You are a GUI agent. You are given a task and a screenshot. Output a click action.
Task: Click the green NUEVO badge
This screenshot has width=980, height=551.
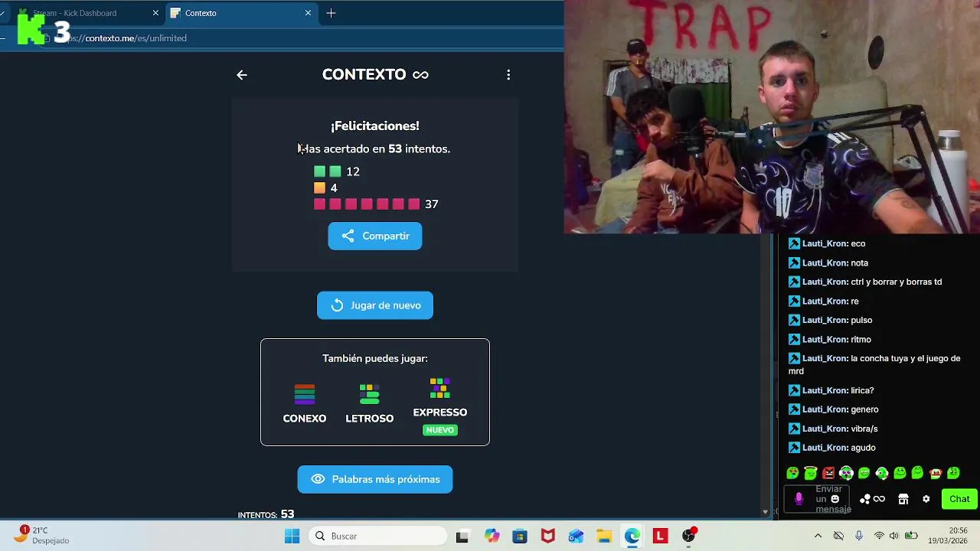pyautogui.click(x=440, y=430)
